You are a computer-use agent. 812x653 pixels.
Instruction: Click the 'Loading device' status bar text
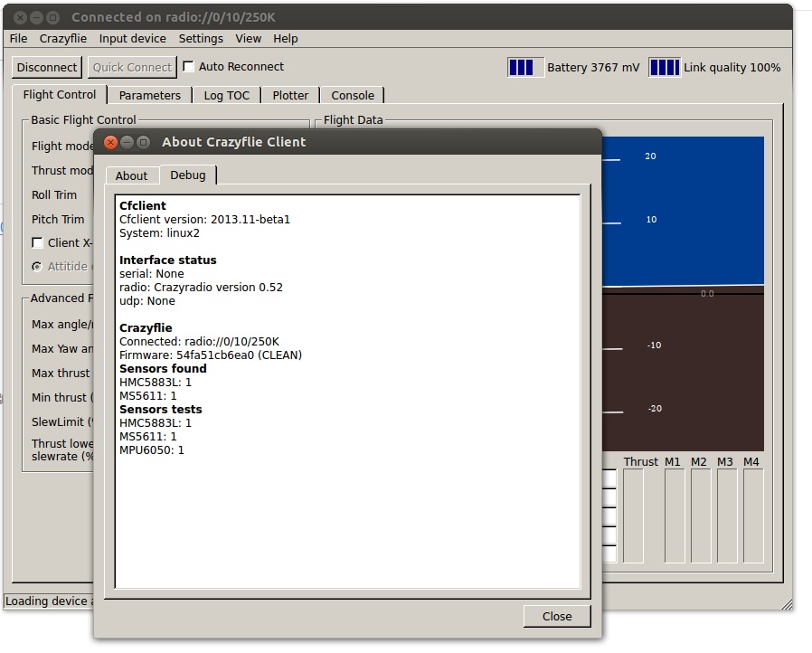click(x=49, y=601)
